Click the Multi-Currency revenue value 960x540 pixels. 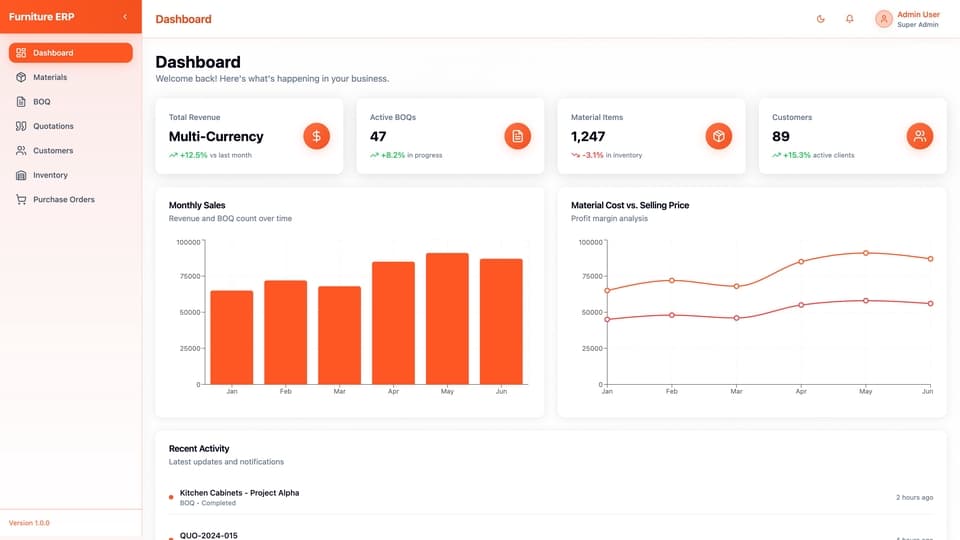click(216, 137)
